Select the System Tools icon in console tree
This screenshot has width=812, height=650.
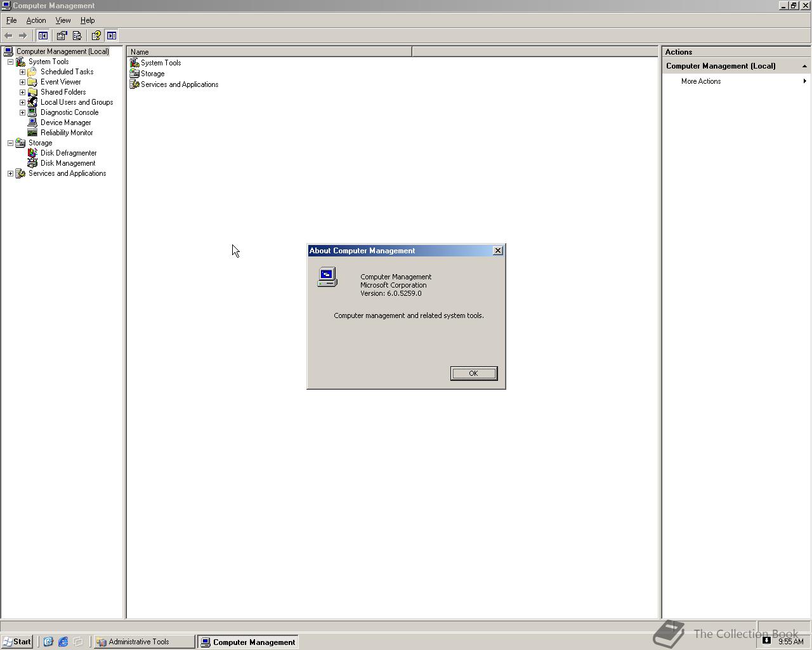tap(20, 62)
